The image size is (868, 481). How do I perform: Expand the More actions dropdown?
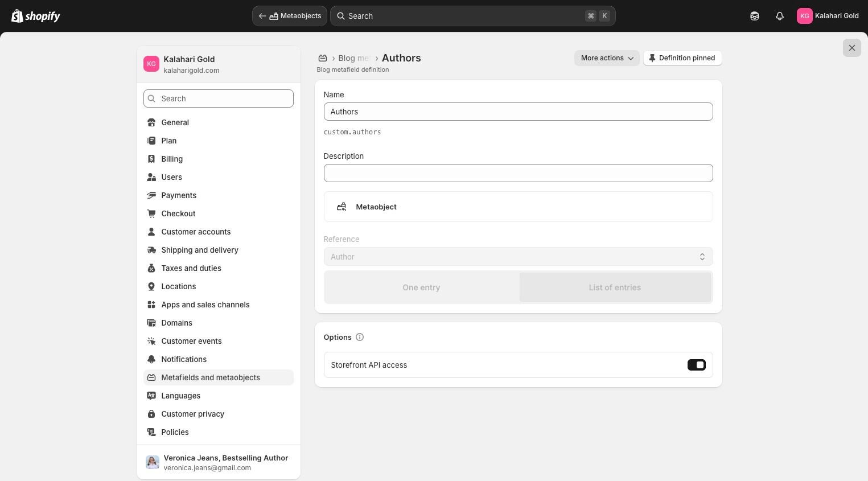pos(607,58)
